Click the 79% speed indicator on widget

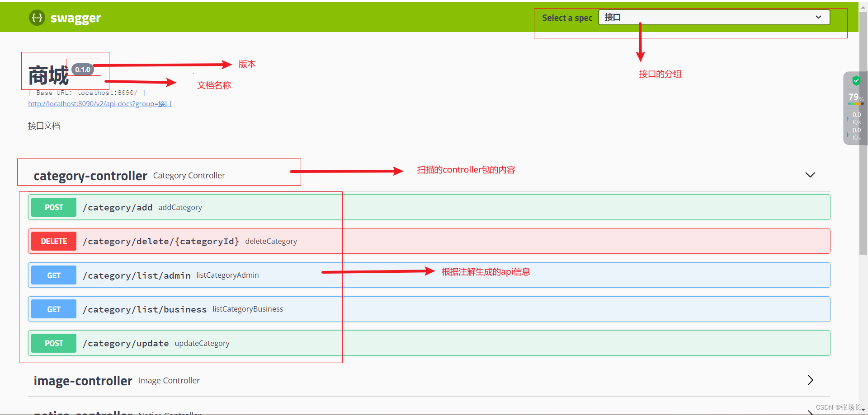point(855,97)
